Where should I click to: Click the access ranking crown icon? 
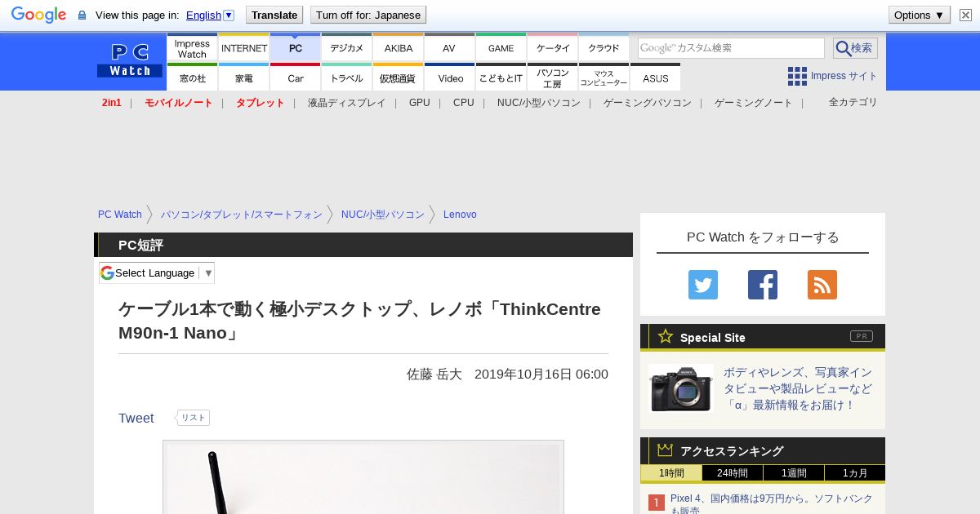(x=666, y=450)
